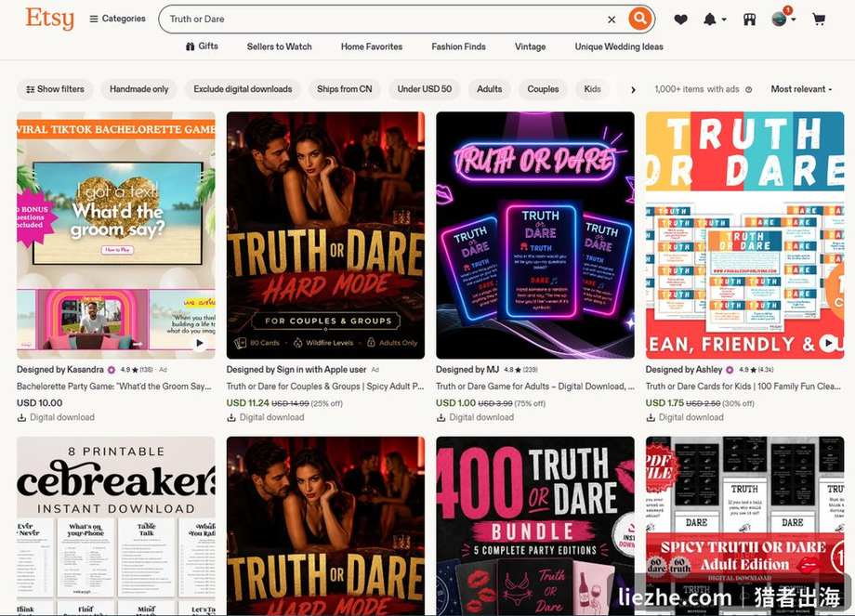Toggle Under USD 50 filter
This screenshot has width=855, height=616.
point(424,89)
